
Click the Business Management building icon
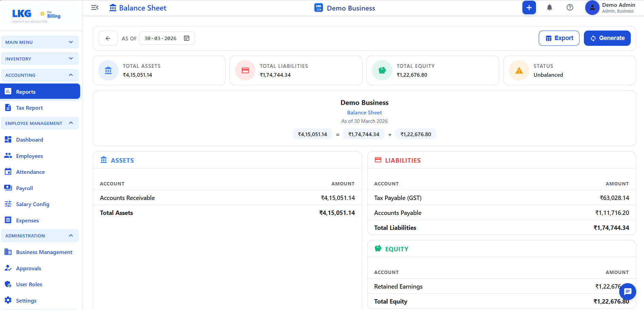point(8,252)
